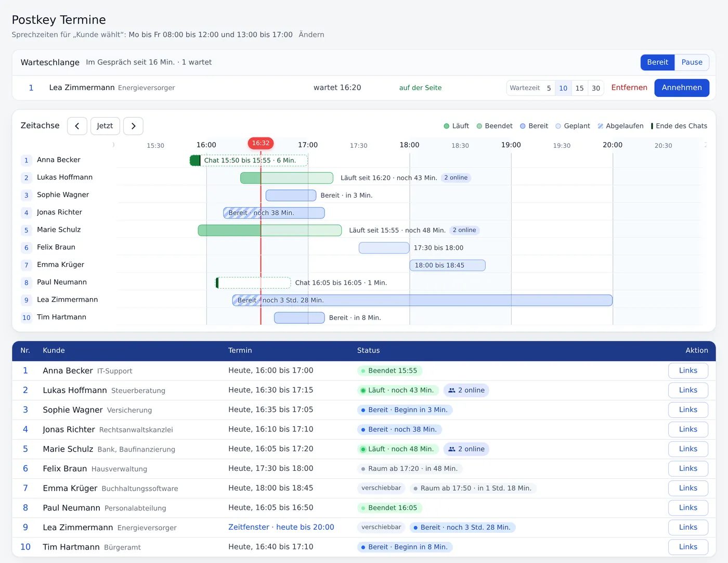Select 5 minute Wartezeit
The image size is (728, 563).
click(x=549, y=88)
